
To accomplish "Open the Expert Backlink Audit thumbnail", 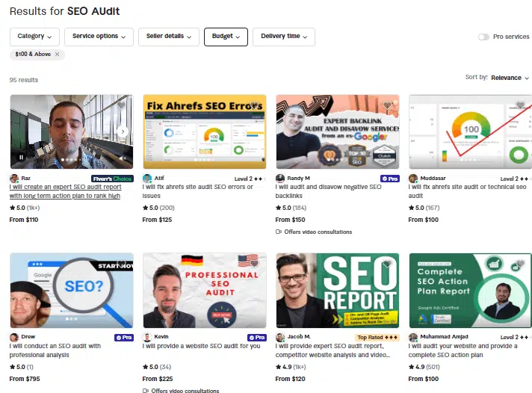I will point(338,131).
